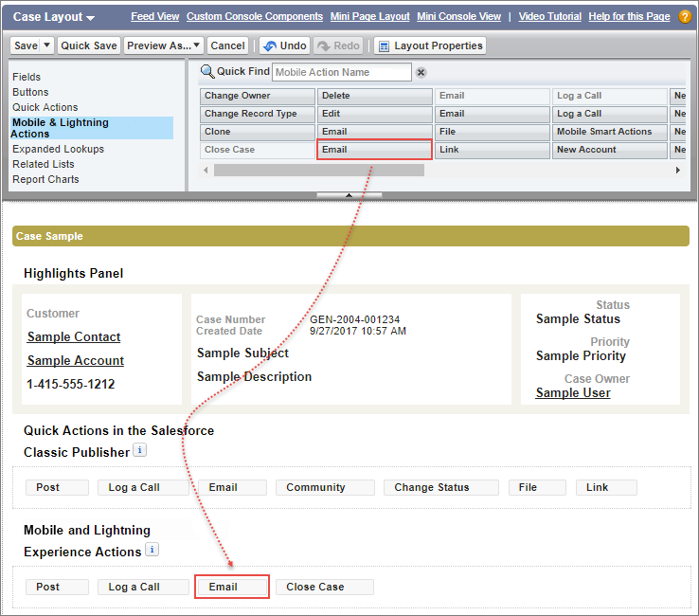Select Change Owner palette action
The height and width of the screenshot is (616, 699).
point(258,96)
